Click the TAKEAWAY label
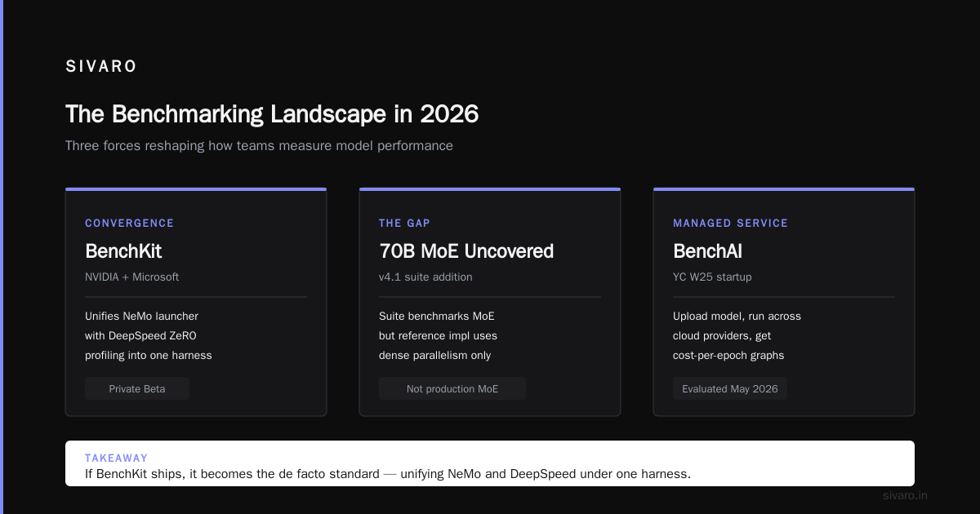The height and width of the screenshot is (514, 980). tap(116, 459)
